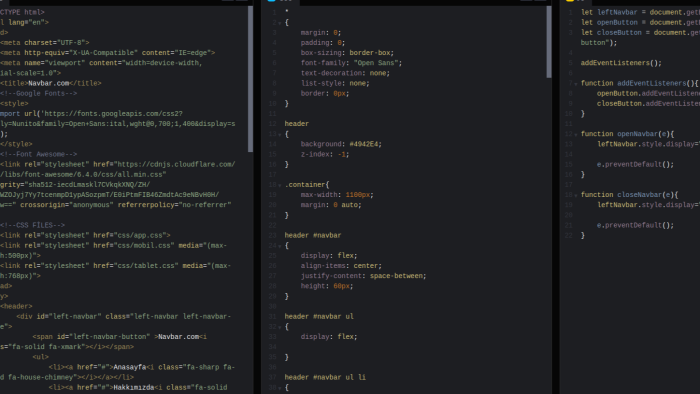Click 'display: flex;' on CSS line 33
The image size is (700, 394).
tap(329, 337)
